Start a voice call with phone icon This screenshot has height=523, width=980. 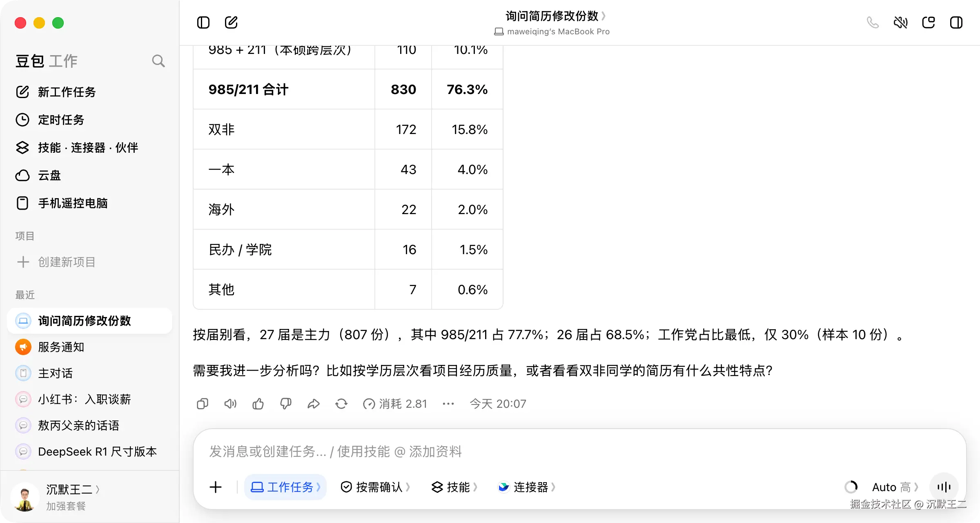coord(873,22)
